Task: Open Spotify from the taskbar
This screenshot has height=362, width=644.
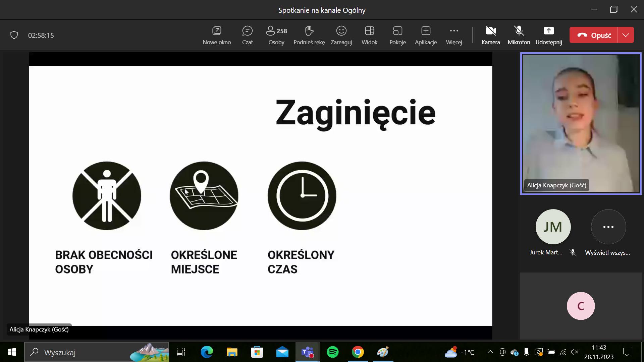Action: [x=332, y=352]
